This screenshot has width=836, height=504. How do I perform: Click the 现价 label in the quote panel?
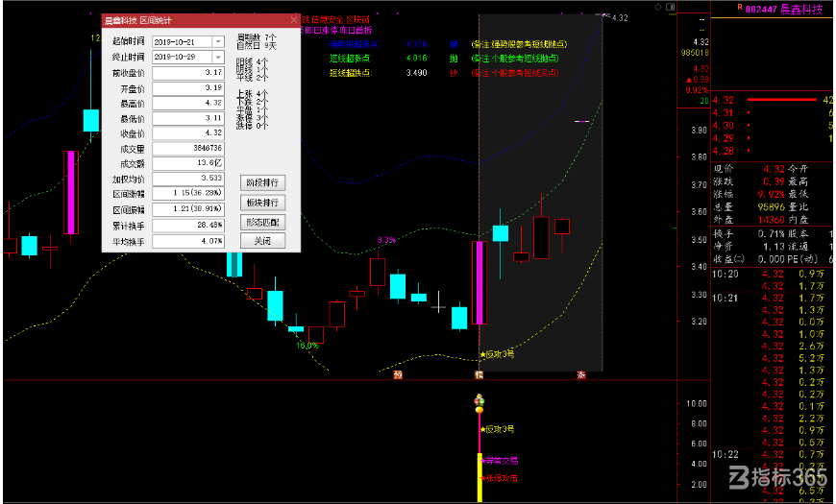724,169
